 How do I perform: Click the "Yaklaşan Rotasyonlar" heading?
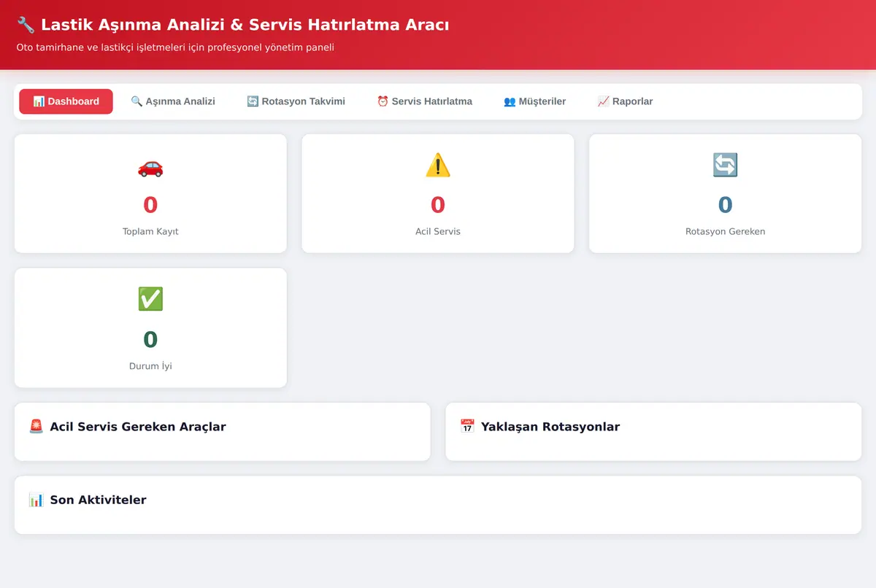point(550,427)
